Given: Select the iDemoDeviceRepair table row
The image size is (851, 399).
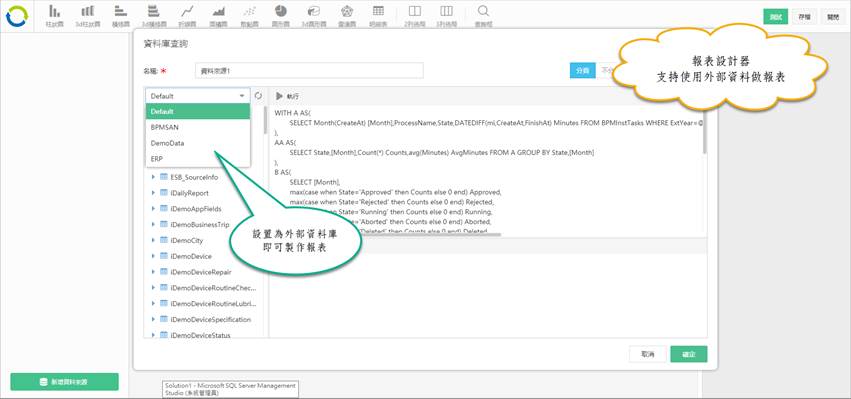Looking at the screenshot, I should pyautogui.click(x=201, y=272).
